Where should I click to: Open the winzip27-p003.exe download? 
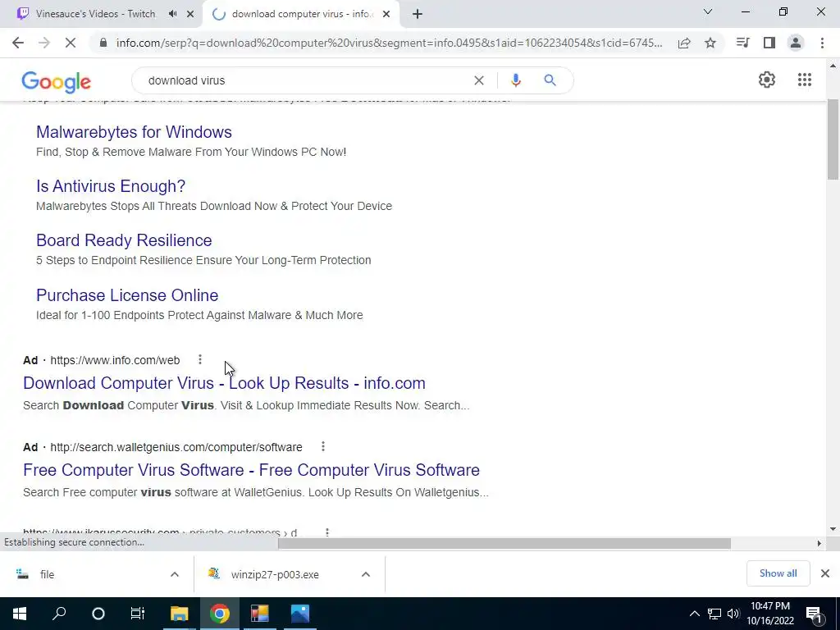274,574
